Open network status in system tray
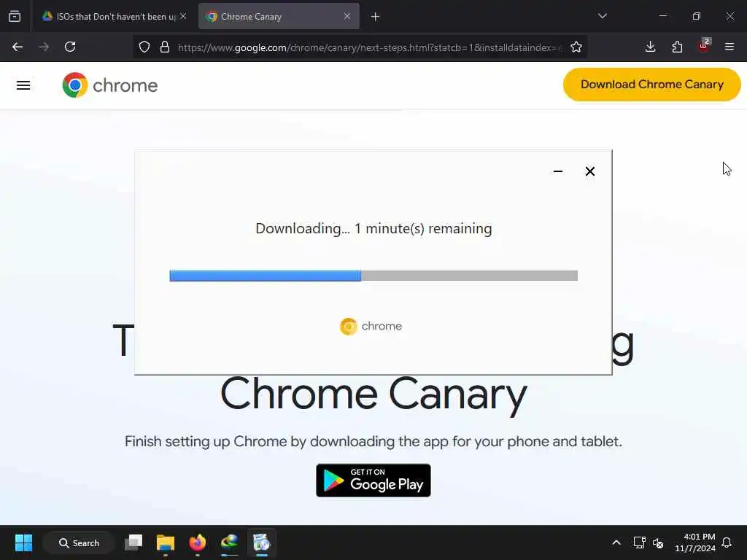Viewport: 747px width, 560px height. [x=639, y=542]
